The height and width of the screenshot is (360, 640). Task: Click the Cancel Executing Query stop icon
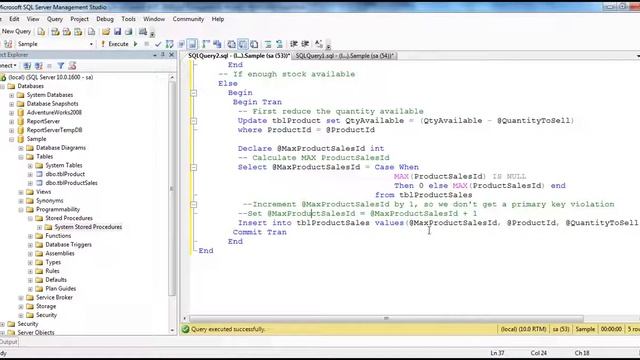[147, 44]
